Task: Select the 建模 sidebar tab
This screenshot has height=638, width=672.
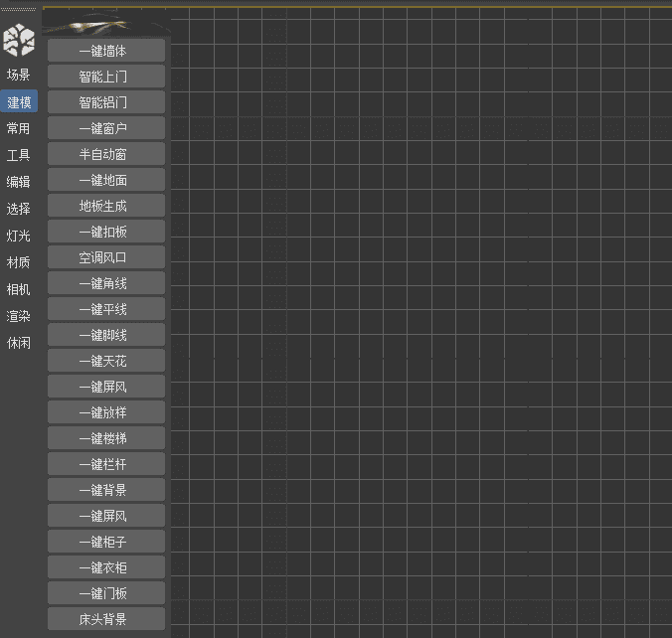Action: tap(19, 101)
